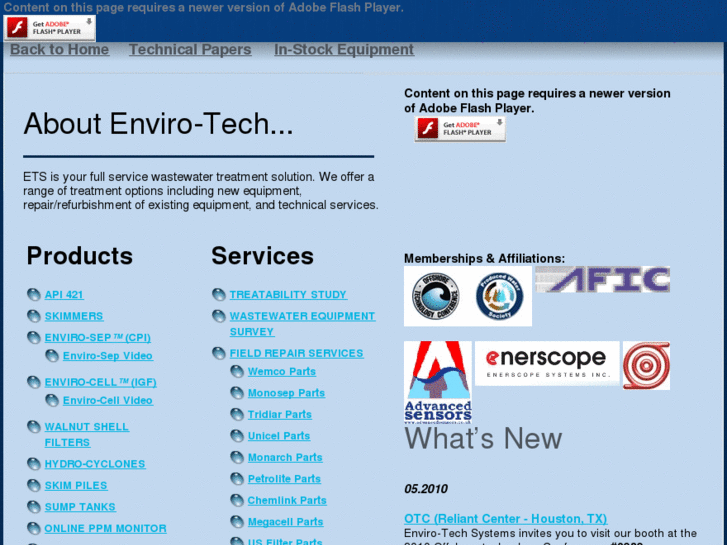Image resolution: width=727 pixels, height=545 pixels.
Task: Click the bullet icon beside Unicel Parts
Action: tap(237, 436)
